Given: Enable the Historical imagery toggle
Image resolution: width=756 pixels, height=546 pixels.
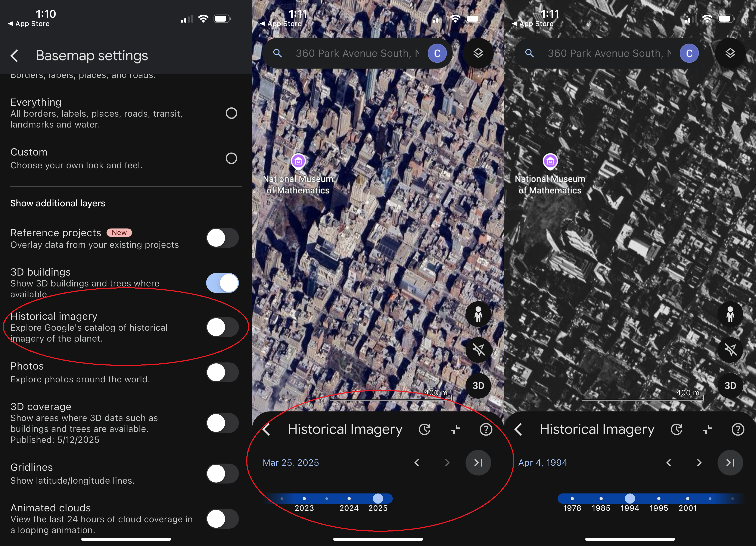Looking at the screenshot, I should pos(222,327).
